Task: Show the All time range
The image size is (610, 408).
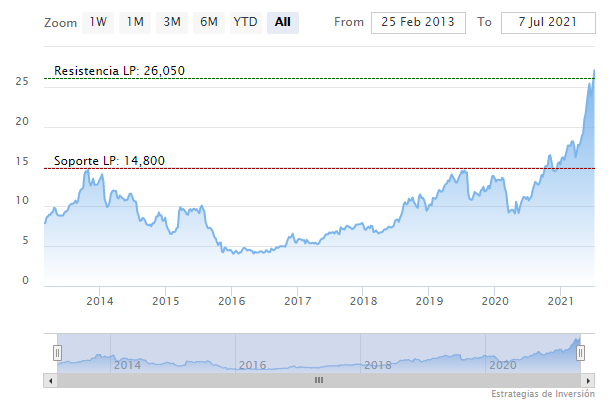Action: click(x=283, y=21)
